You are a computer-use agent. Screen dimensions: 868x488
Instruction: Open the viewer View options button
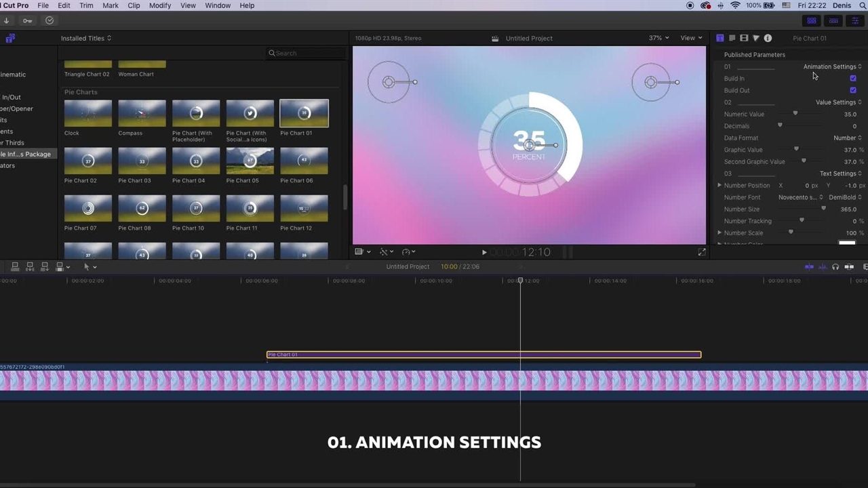(x=691, y=39)
